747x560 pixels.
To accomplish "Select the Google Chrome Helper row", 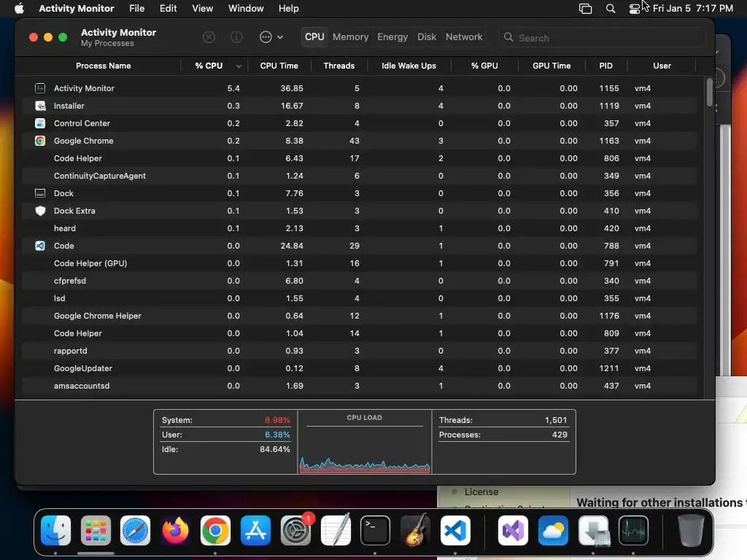I will pyautogui.click(x=360, y=316).
